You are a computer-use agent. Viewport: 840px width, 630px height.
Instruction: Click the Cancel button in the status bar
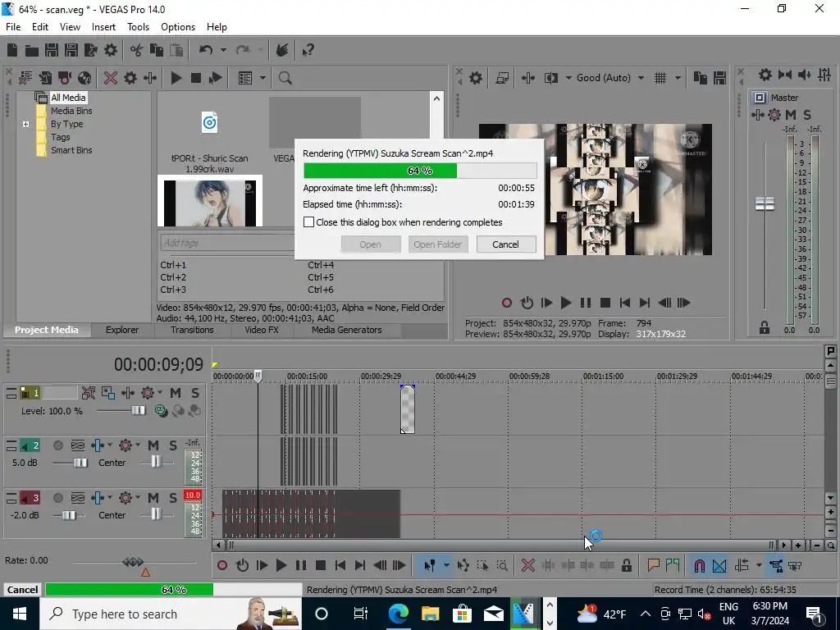(22, 590)
